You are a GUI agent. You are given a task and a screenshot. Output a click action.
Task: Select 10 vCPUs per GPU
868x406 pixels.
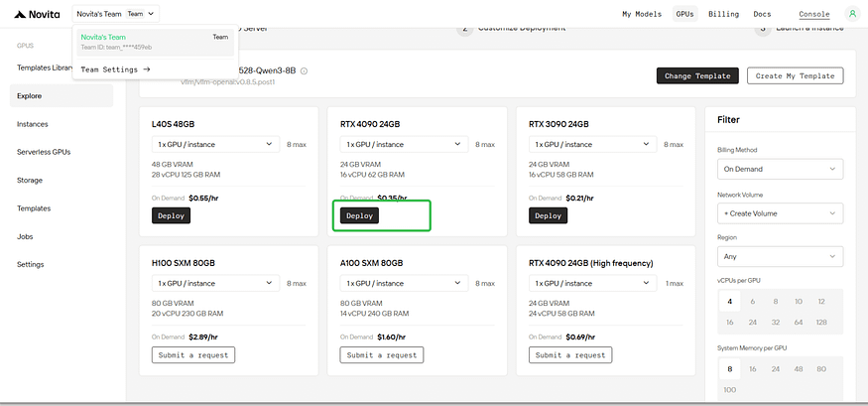click(x=799, y=302)
